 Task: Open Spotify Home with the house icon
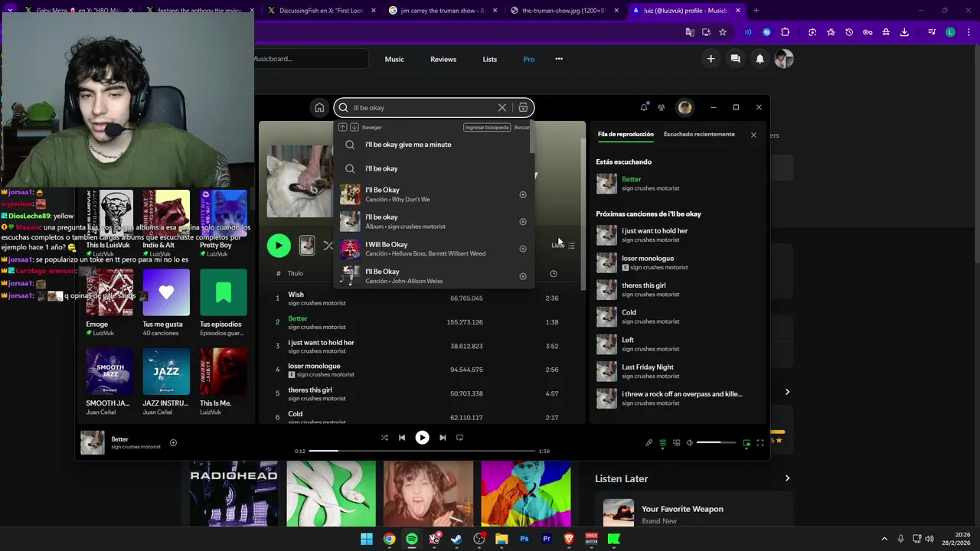tap(319, 108)
